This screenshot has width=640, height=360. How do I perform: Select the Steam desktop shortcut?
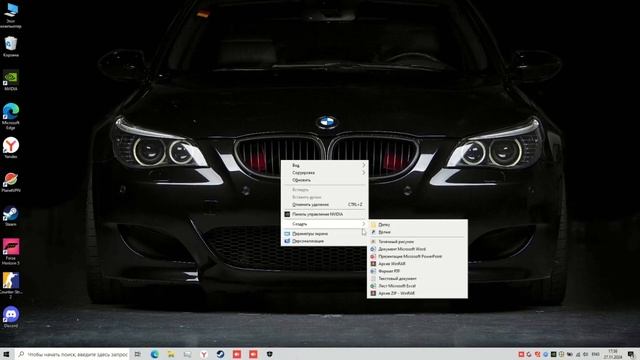point(11,216)
